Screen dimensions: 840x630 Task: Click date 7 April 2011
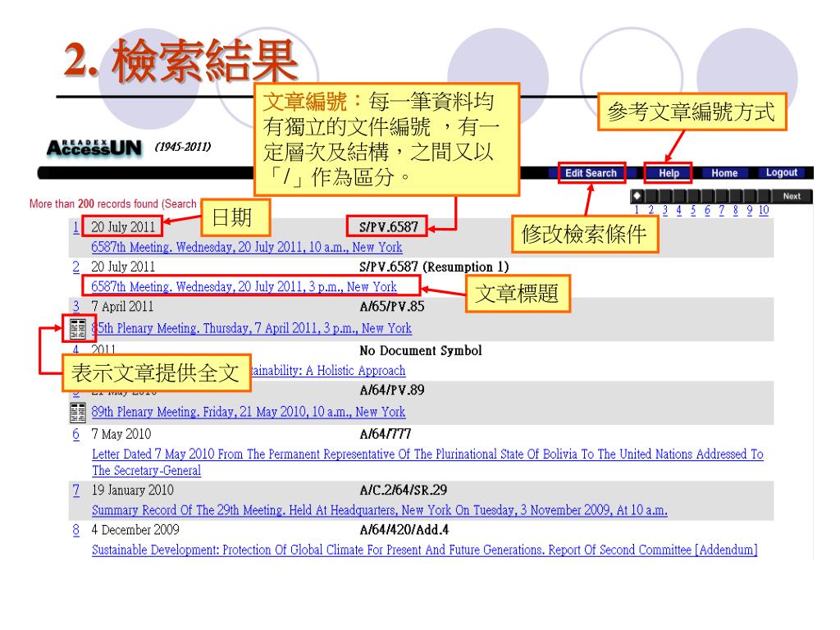click(x=122, y=307)
